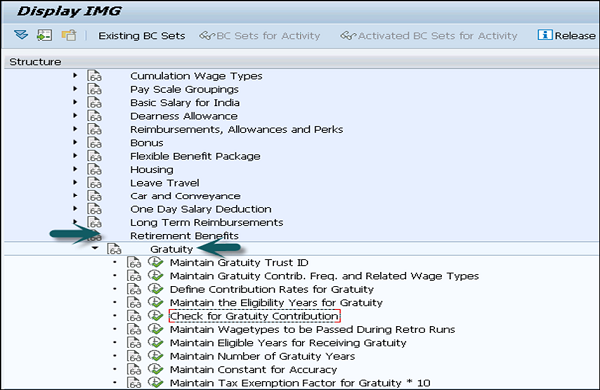Open documentation icon beside Bonus node

coord(94,142)
